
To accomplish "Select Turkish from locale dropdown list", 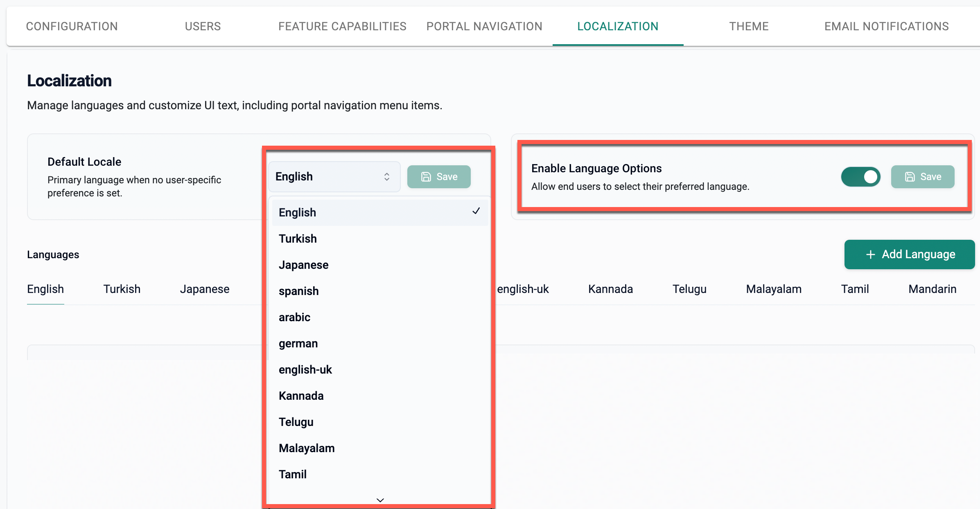I will pyautogui.click(x=298, y=239).
